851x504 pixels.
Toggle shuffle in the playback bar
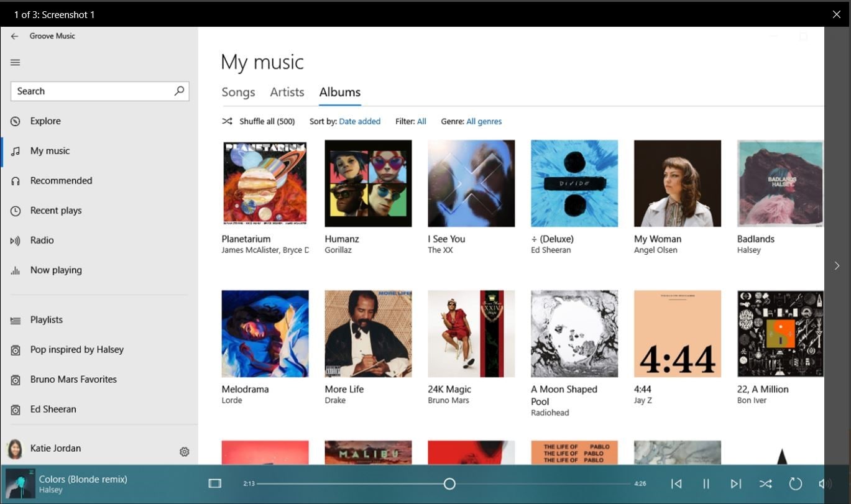(x=765, y=483)
